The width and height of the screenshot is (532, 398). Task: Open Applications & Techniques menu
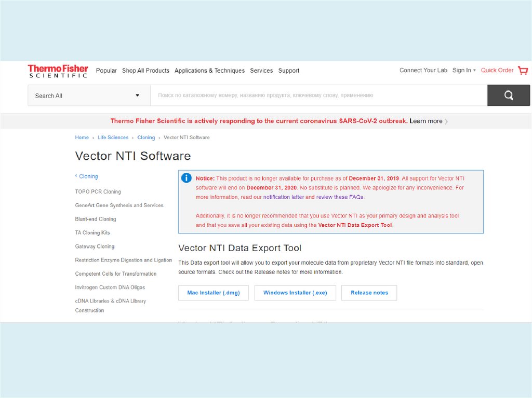point(209,71)
